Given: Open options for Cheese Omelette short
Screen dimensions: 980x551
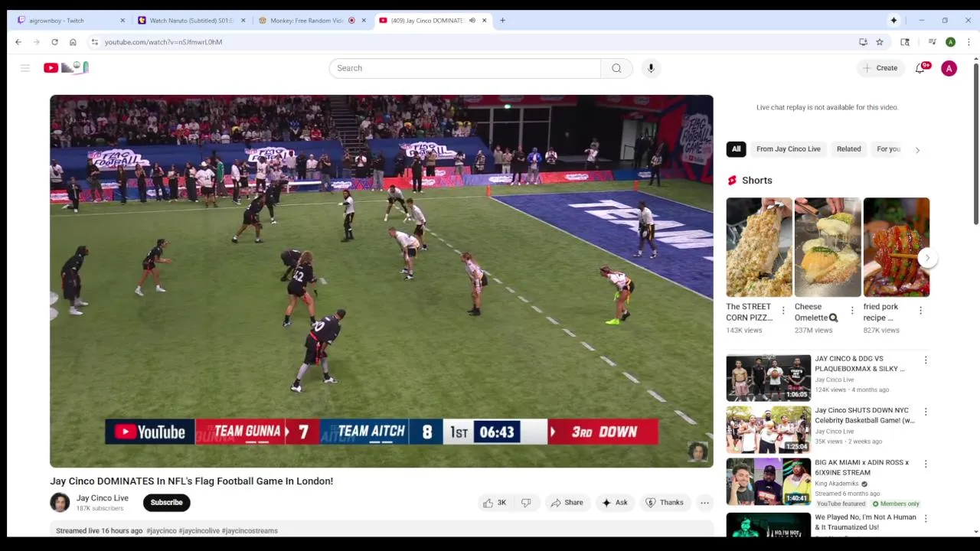Looking at the screenshot, I should [x=852, y=311].
